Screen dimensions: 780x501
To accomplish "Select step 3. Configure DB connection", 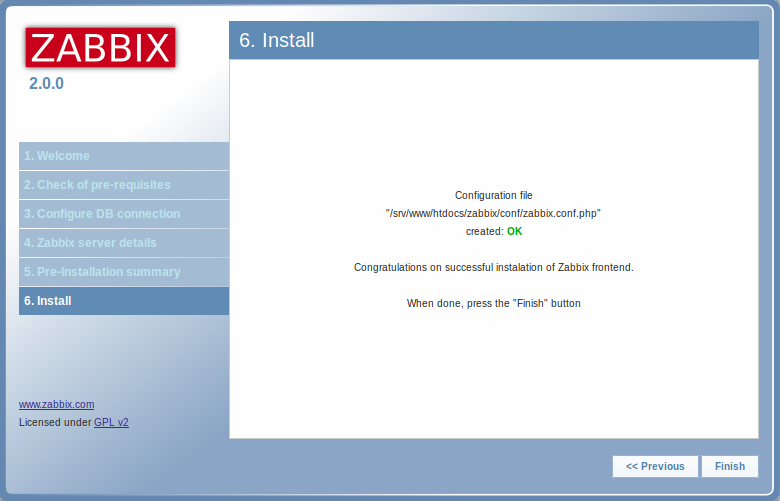I will pos(124,214).
